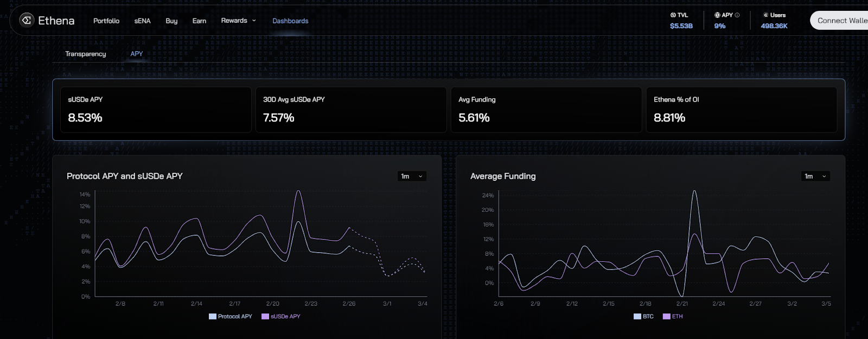Click the 3/5 date label on funding chart
868x339 pixels.
(826, 304)
